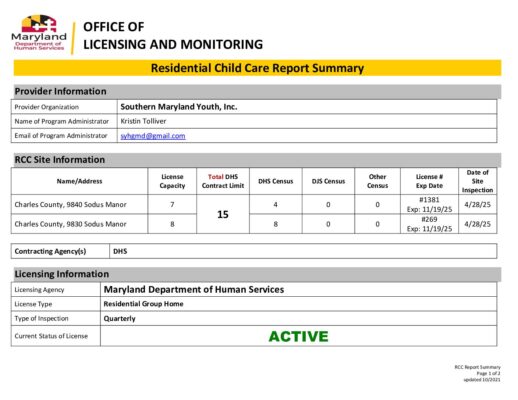Click the 'DJS Census' column header

coord(328,181)
